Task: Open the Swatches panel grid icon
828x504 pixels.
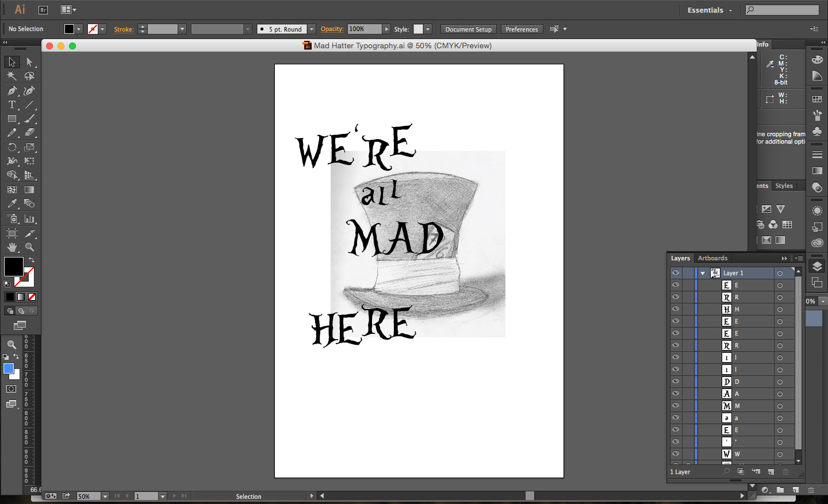Action: (x=817, y=99)
